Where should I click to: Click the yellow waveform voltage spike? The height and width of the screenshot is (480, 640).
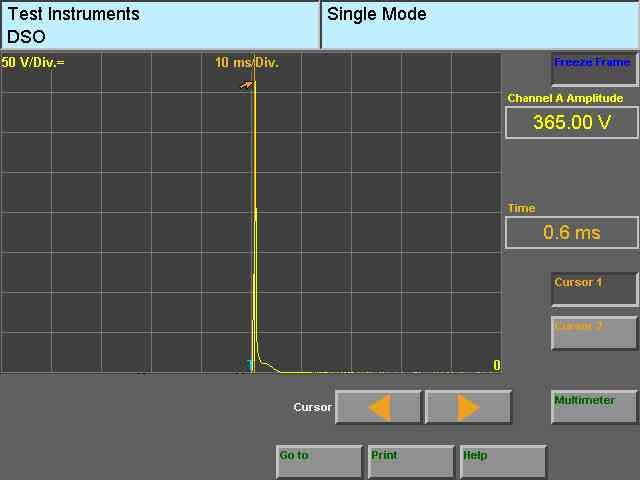click(x=255, y=220)
